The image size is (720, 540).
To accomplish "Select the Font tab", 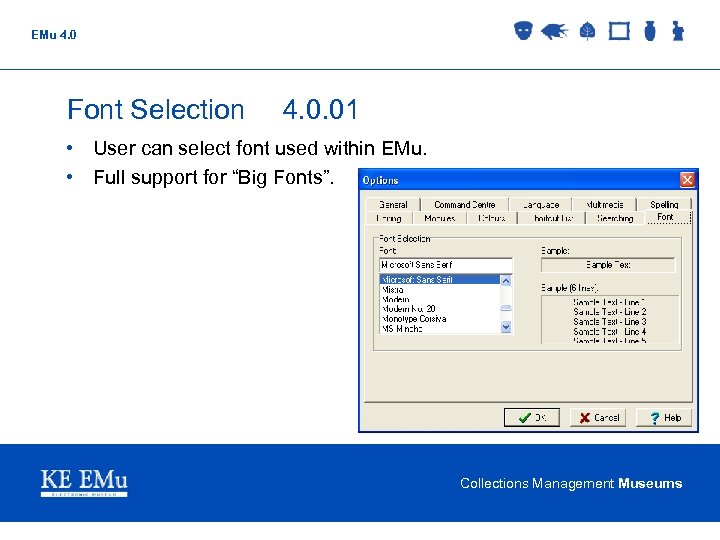I will [666, 217].
